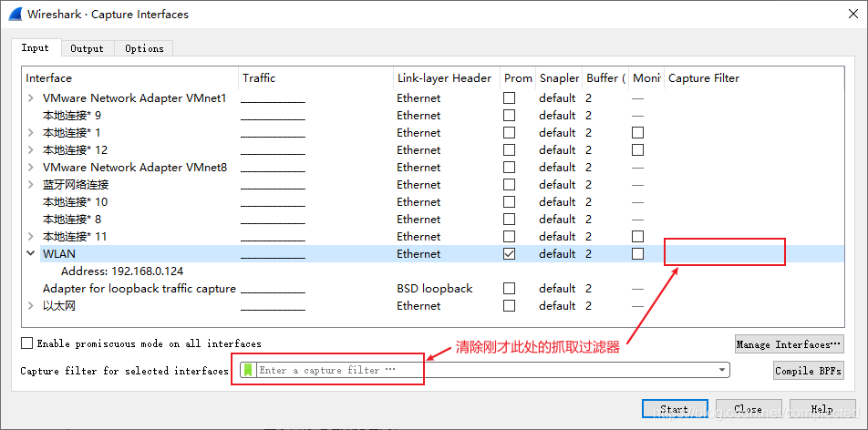This screenshot has height=430, width=868.
Task: Select the WLAN interface row
Action: click(x=441, y=253)
